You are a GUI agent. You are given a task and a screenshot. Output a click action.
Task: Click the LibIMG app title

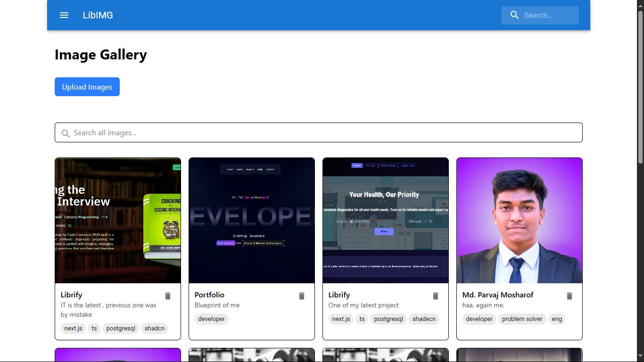pos(98,15)
